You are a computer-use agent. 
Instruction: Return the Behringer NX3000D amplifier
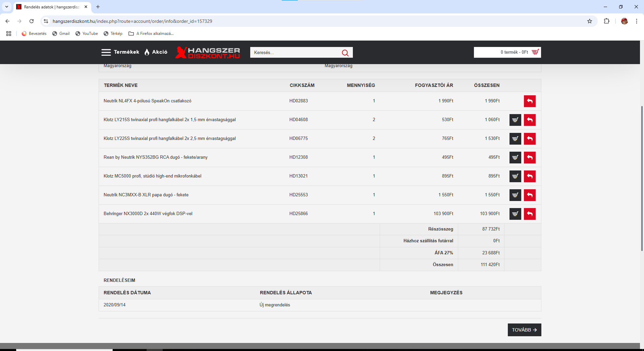[x=530, y=214]
